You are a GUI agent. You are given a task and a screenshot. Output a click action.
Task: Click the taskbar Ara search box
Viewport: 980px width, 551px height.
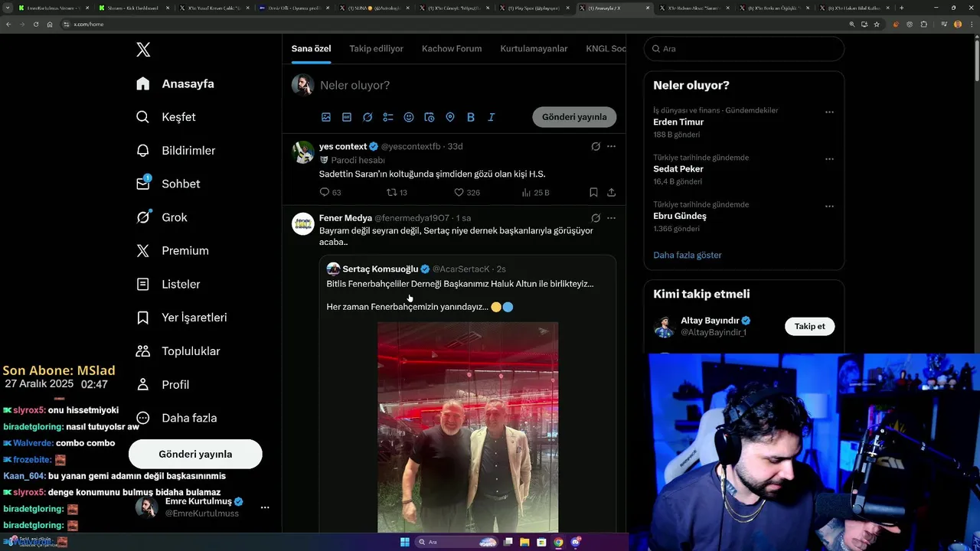tap(456, 542)
